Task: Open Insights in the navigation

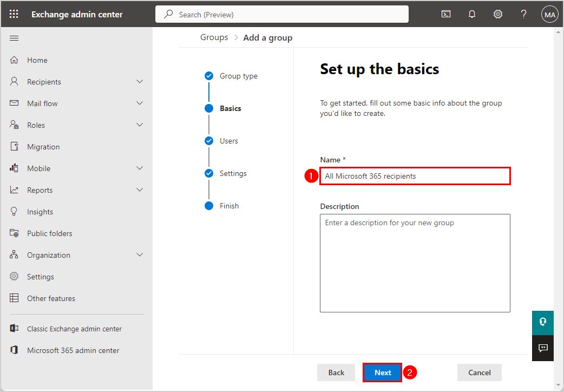Action: (x=40, y=212)
